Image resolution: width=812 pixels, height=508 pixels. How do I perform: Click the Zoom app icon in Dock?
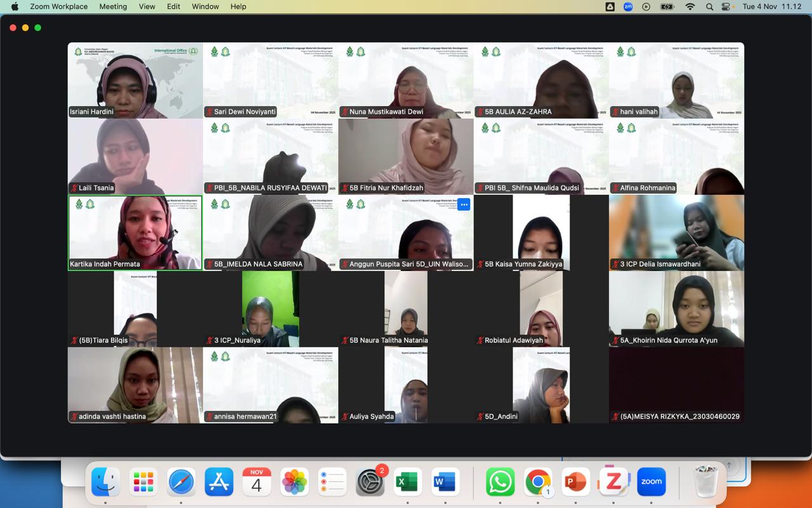click(651, 482)
